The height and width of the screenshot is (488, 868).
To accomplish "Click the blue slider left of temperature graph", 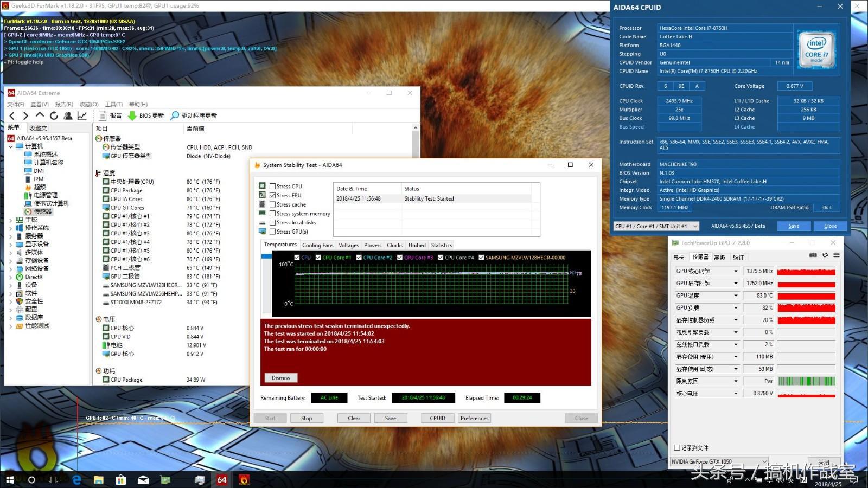I will pos(266,256).
